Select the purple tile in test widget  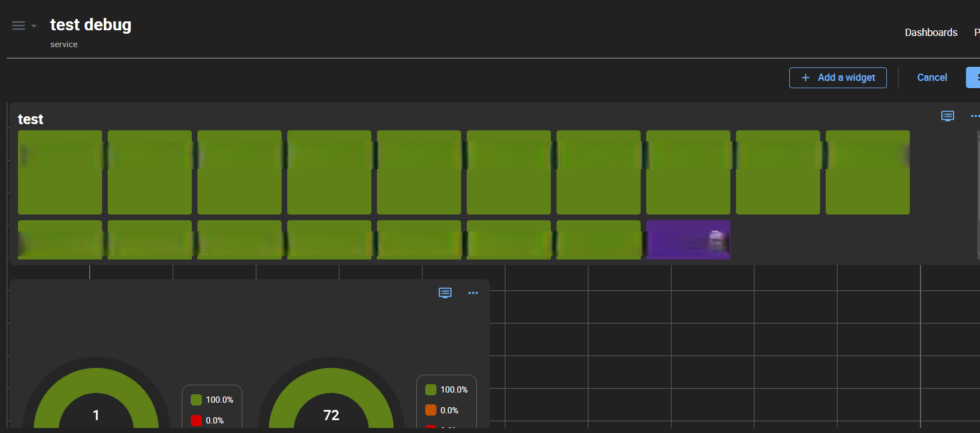coord(688,239)
